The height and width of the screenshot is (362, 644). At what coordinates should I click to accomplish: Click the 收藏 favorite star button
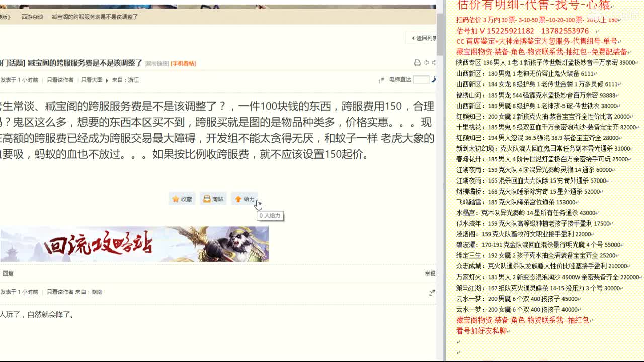click(x=182, y=199)
